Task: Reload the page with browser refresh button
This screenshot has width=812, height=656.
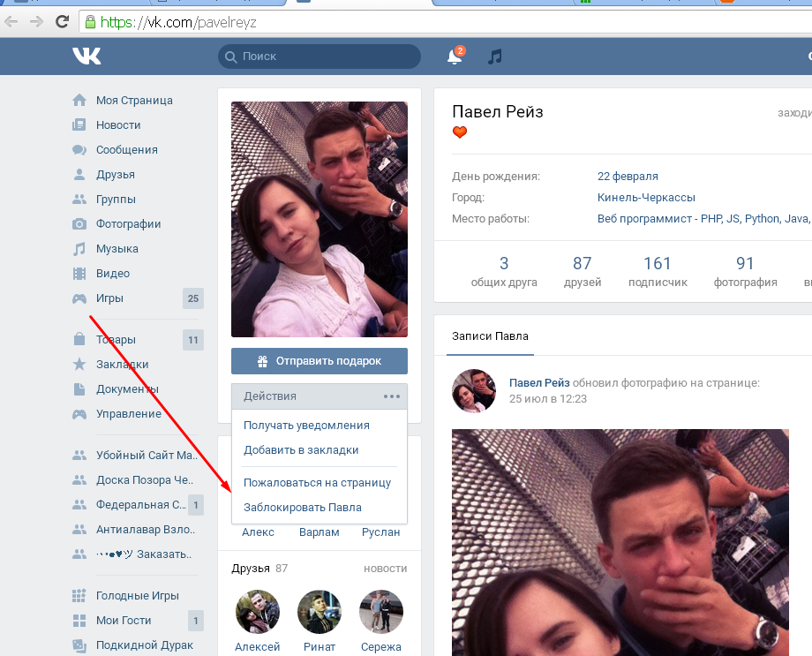Action: [63, 21]
